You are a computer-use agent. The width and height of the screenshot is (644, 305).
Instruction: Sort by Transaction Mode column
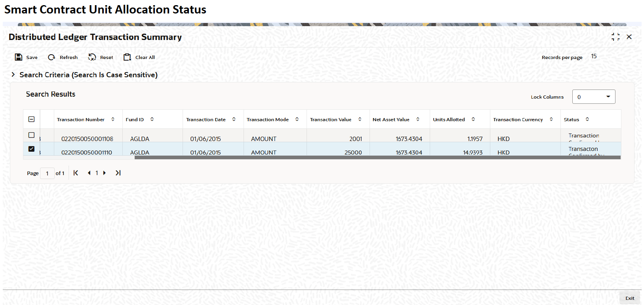297,119
